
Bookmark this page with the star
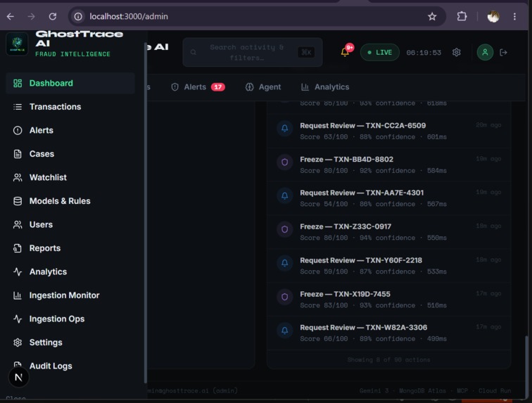click(x=432, y=16)
